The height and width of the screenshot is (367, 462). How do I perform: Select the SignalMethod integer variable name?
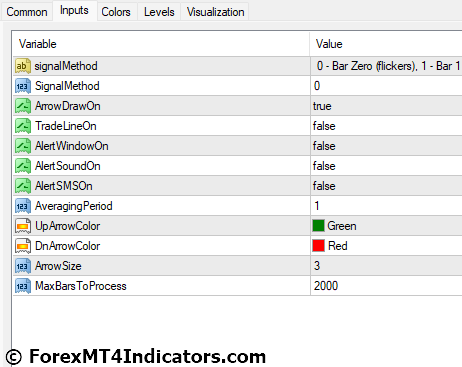[x=67, y=86]
